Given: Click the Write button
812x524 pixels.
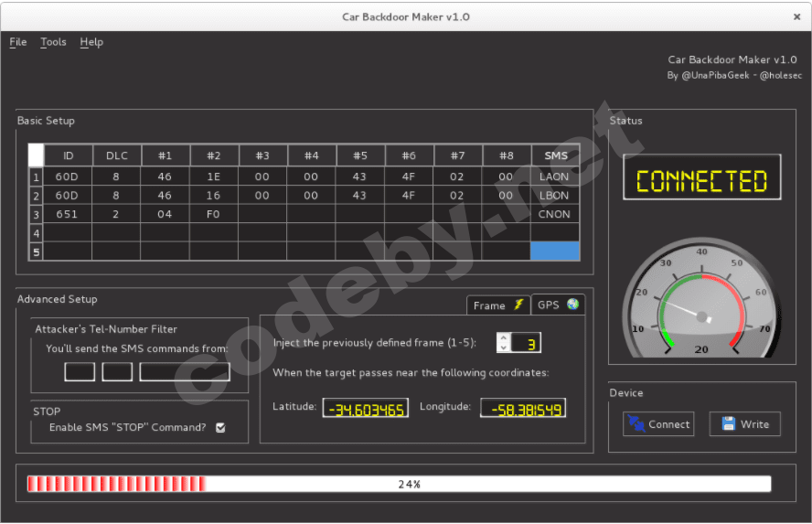Looking at the screenshot, I should [744, 424].
